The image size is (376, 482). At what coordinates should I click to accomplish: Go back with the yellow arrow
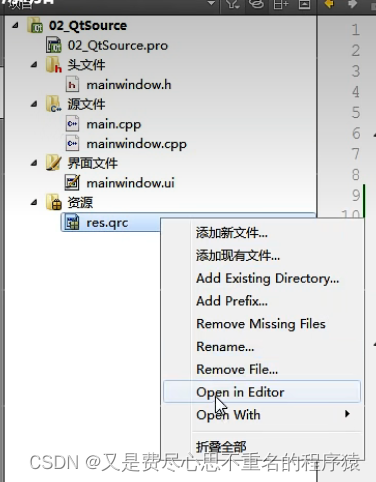tap(329, 4)
